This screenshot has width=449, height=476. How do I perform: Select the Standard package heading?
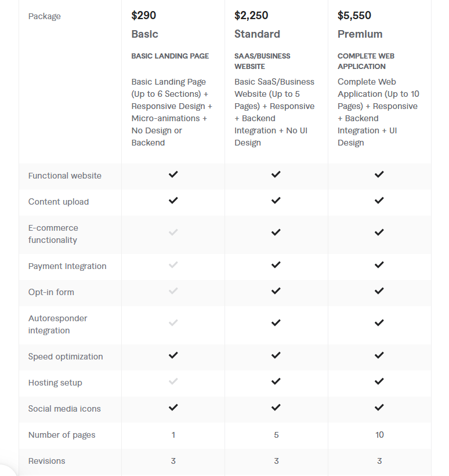click(257, 34)
